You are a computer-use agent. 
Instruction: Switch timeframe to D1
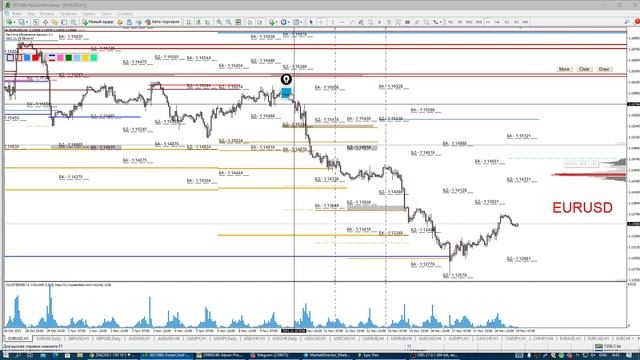[507, 22]
